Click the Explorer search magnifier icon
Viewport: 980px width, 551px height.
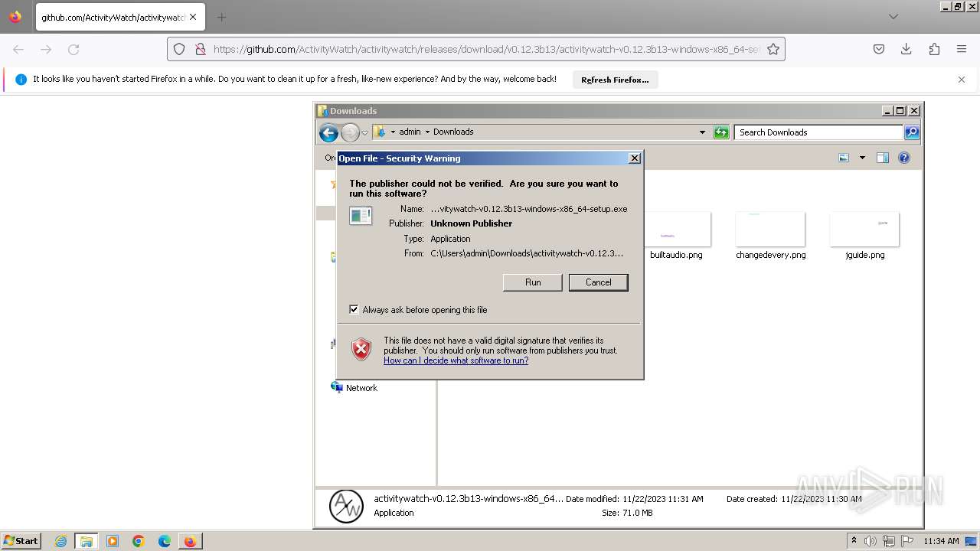coord(912,132)
